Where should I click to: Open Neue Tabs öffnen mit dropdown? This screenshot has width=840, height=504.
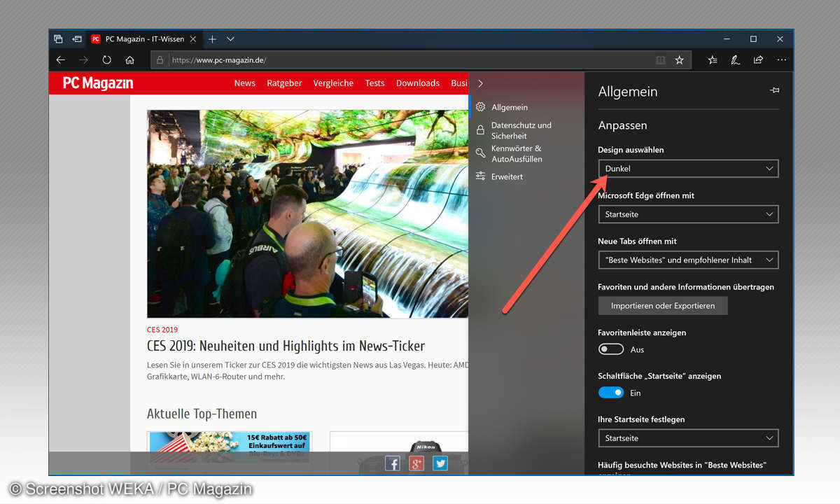coord(688,260)
